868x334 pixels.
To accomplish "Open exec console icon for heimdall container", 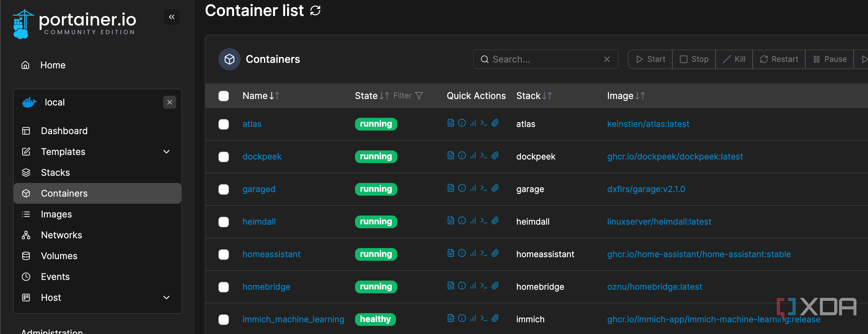I will (484, 221).
